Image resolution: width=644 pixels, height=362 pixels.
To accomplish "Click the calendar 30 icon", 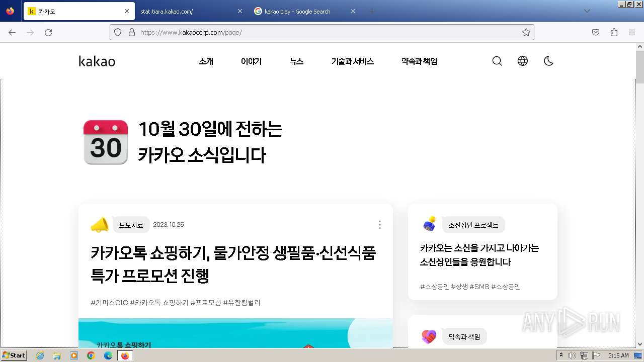I will click(x=106, y=142).
